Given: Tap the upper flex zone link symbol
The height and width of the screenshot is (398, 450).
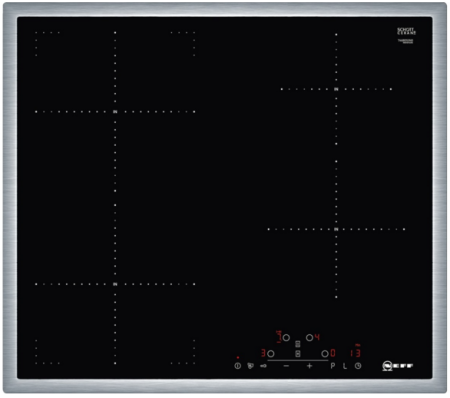Looking at the screenshot, I should pyautogui.click(x=298, y=344).
